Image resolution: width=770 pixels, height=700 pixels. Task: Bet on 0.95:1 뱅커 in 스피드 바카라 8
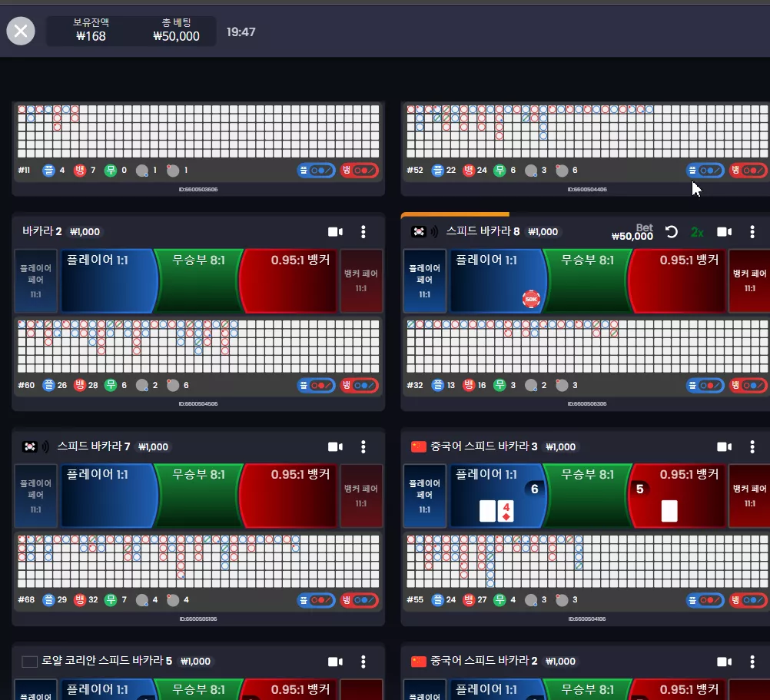pos(678,280)
